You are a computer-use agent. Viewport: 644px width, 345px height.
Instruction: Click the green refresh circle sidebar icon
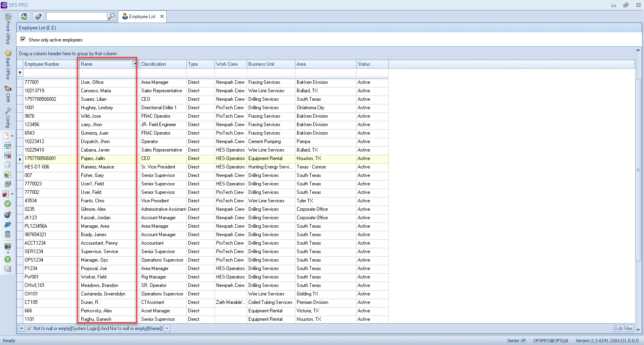point(8,204)
